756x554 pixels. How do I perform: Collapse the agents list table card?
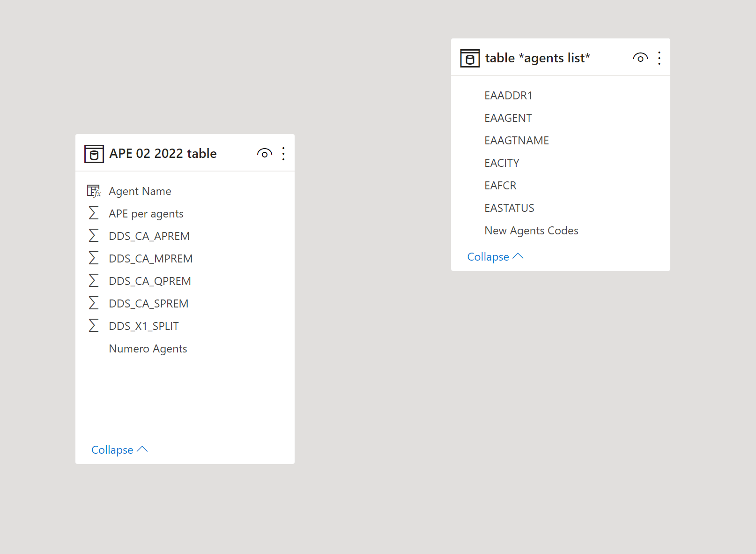pos(496,257)
